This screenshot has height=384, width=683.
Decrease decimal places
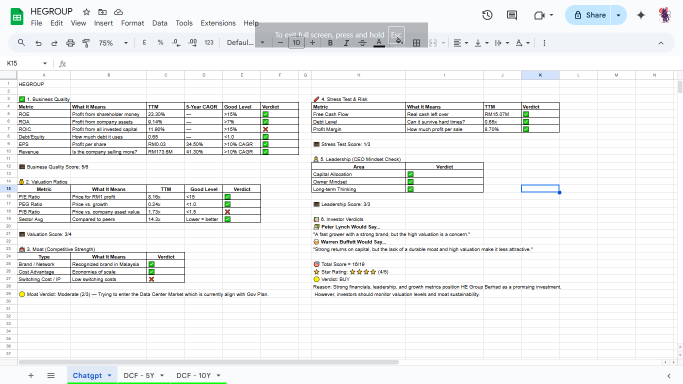[176, 43]
